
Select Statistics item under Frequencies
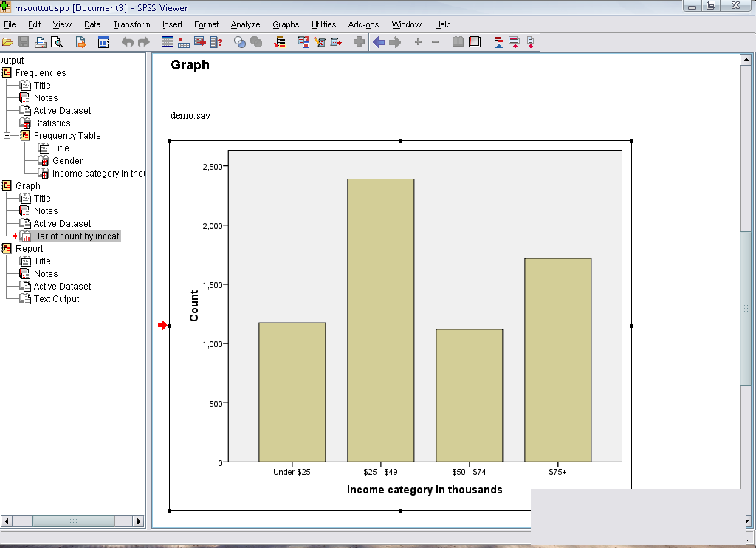click(52, 123)
